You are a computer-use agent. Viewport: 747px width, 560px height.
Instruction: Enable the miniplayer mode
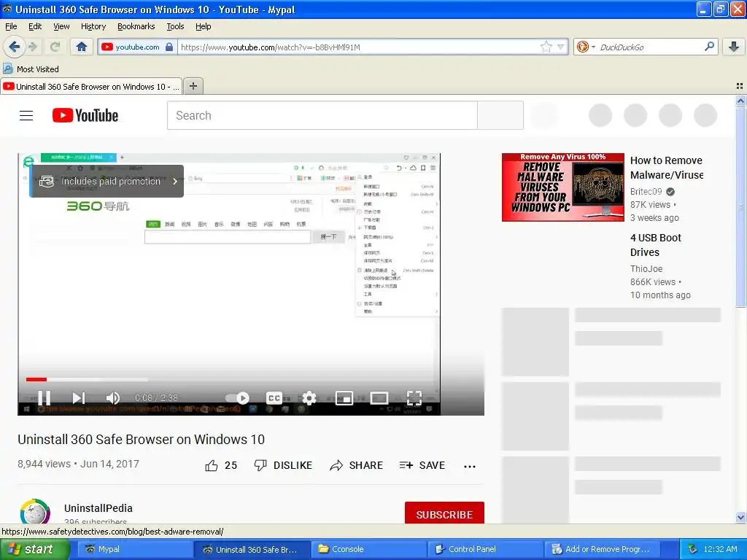(x=344, y=397)
